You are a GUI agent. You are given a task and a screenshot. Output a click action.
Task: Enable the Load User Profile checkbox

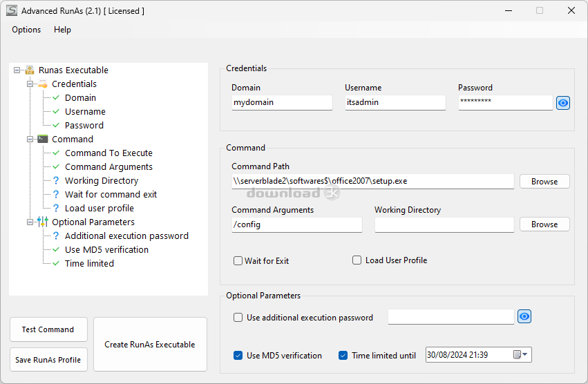pos(357,260)
